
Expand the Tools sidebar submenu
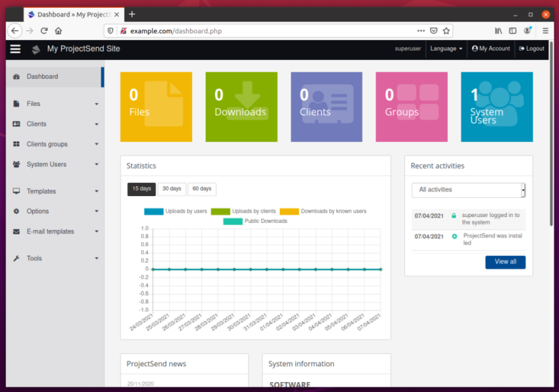point(97,258)
